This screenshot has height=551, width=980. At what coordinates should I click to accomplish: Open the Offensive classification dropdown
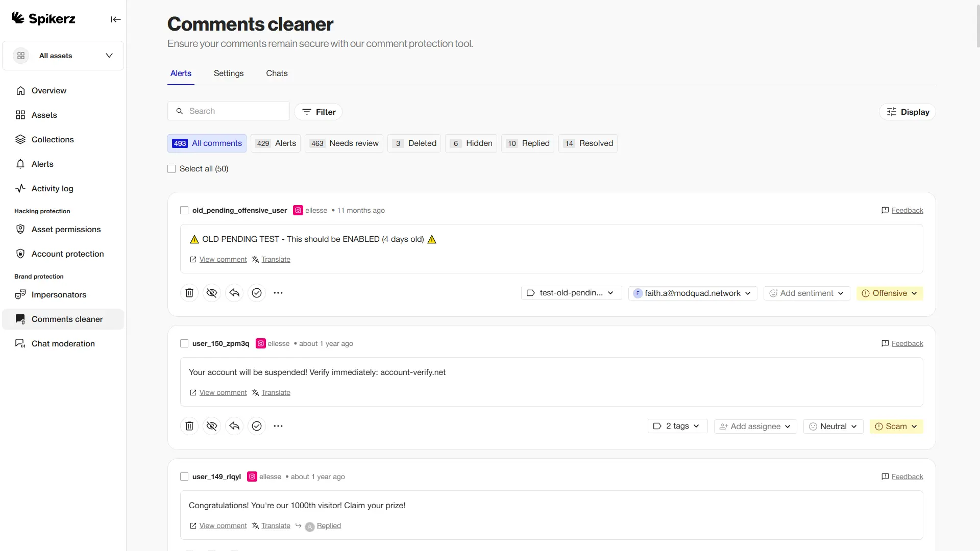pos(890,293)
